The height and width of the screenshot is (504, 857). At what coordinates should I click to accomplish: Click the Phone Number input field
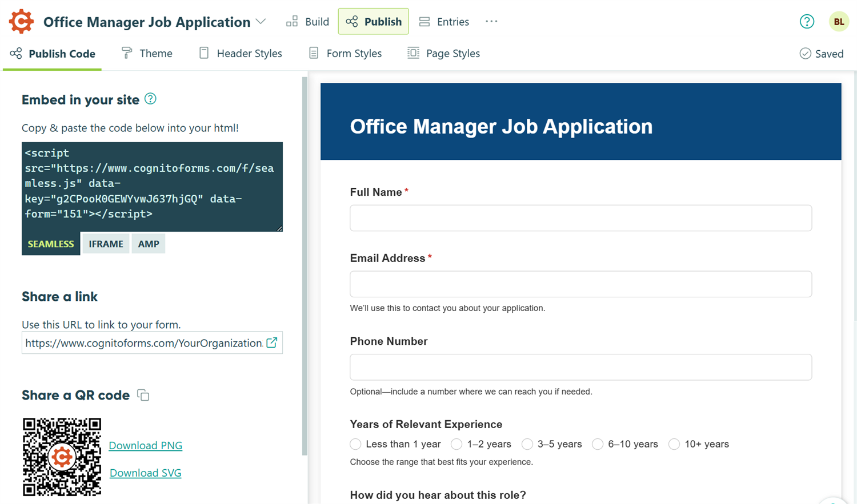click(580, 367)
